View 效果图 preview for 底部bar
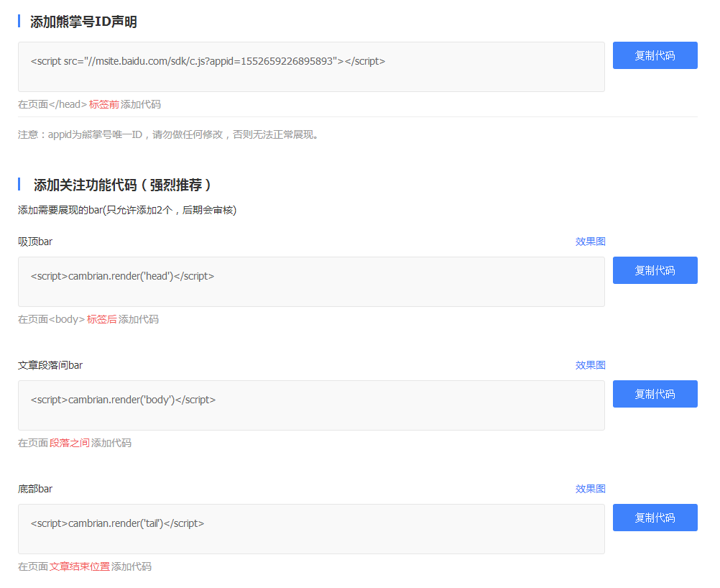Viewport: 720px width, 588px height. tap(590, 489)
